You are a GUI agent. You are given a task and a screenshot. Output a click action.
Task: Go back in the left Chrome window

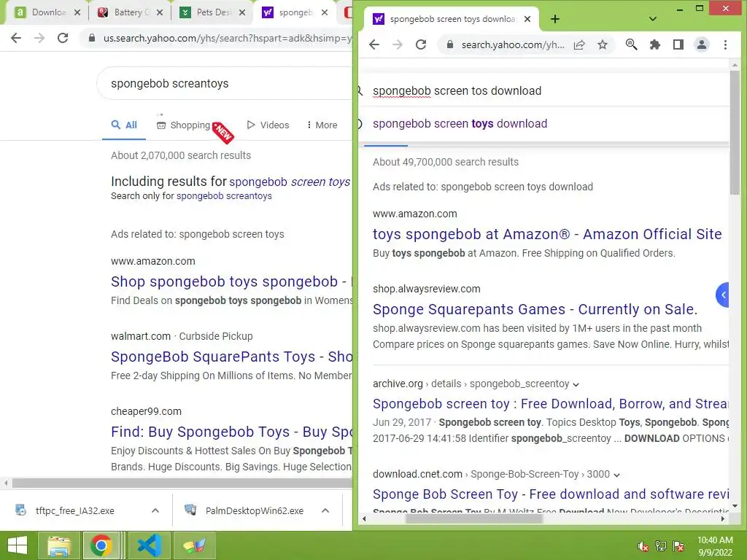[x=16, y=38]
